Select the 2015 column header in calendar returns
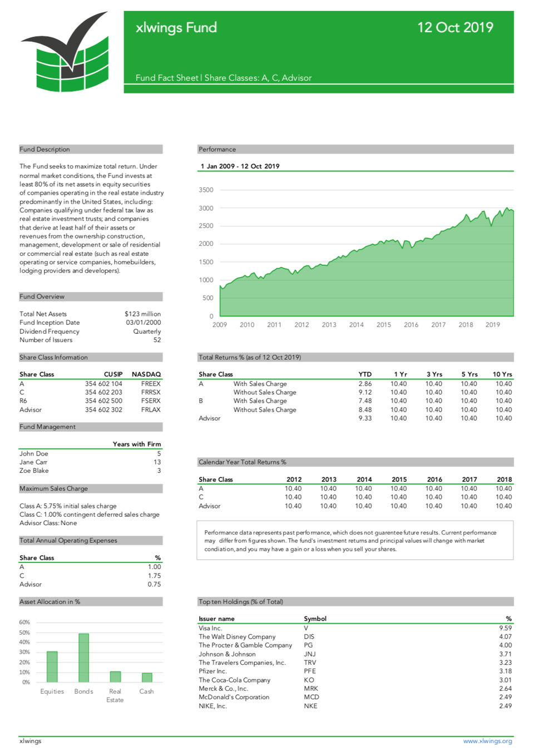This screenshot has height=756, width=534. [x=399, y=479]
